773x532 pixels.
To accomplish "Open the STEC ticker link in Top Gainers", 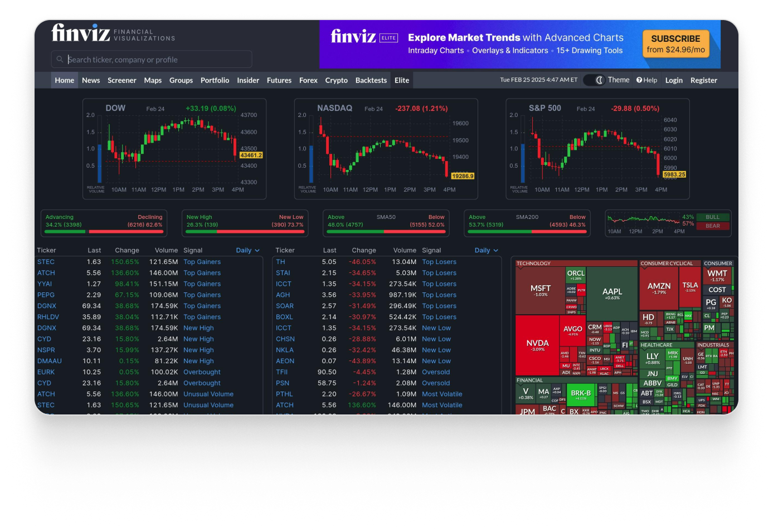I will [x=46, y=262].
